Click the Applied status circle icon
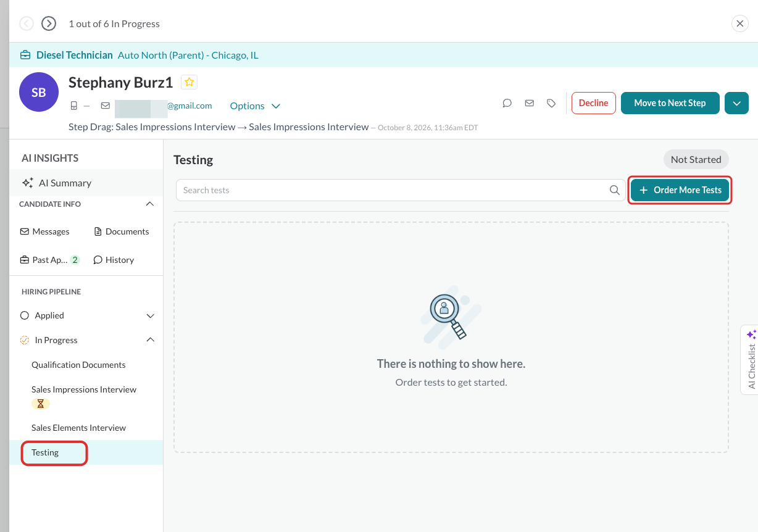The width and height of the screenshot is (758, 532). pyautogui.click(x=25, y=315)
